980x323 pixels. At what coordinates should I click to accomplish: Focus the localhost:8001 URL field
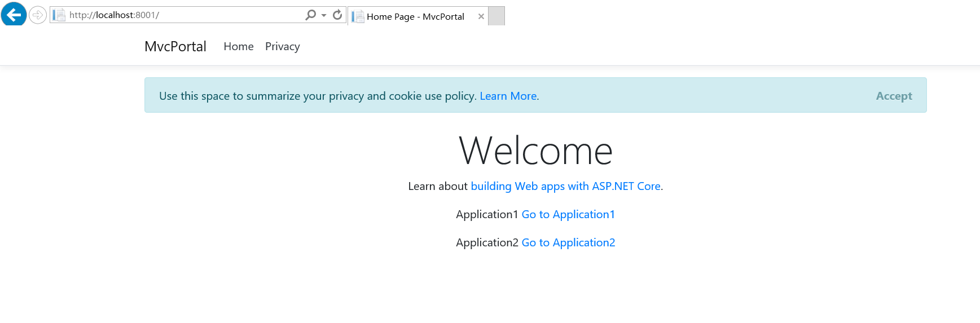pyautogui.click(x=181, y=15)
